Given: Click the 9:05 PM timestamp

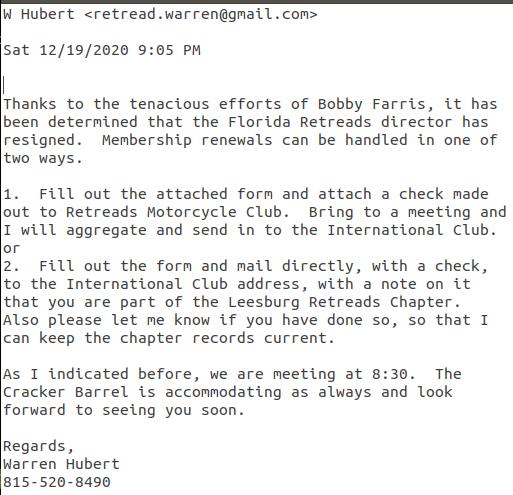Looking at the screenshot, I should [x=169, y=51].
